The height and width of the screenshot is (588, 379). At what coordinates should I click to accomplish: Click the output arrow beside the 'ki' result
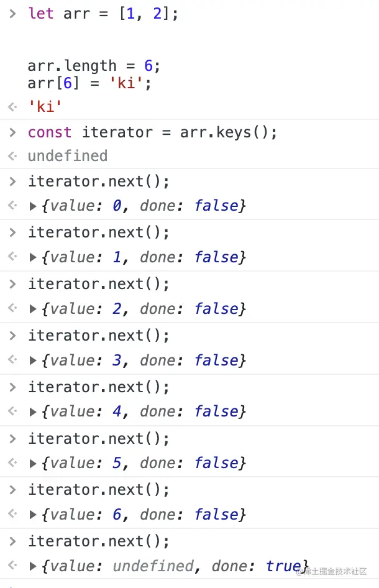[12, 107]
